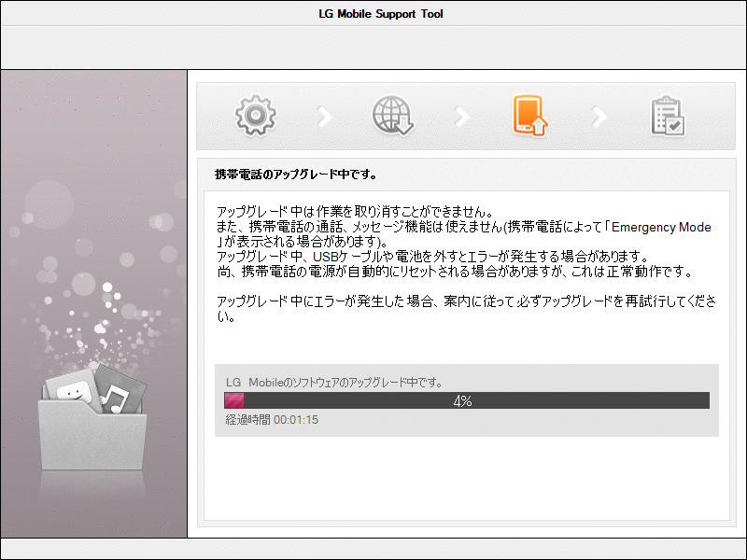
Task: Click the pink filled portion of progress bar
Action: tap(234, 399)
